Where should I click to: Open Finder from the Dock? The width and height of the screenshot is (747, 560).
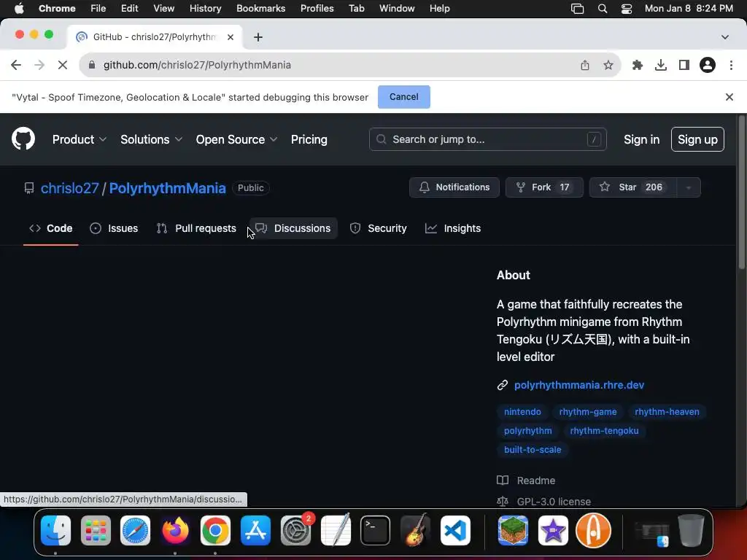tap(55, 530)
